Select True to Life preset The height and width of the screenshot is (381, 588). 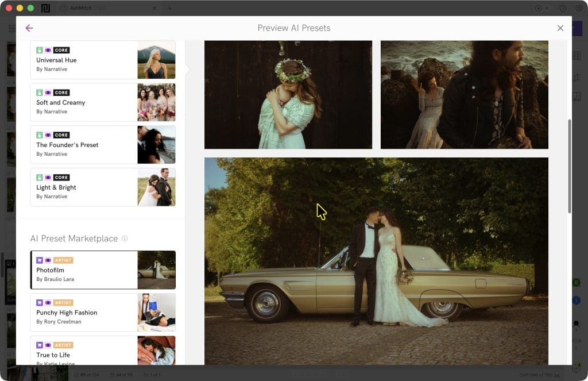(103, 351)
